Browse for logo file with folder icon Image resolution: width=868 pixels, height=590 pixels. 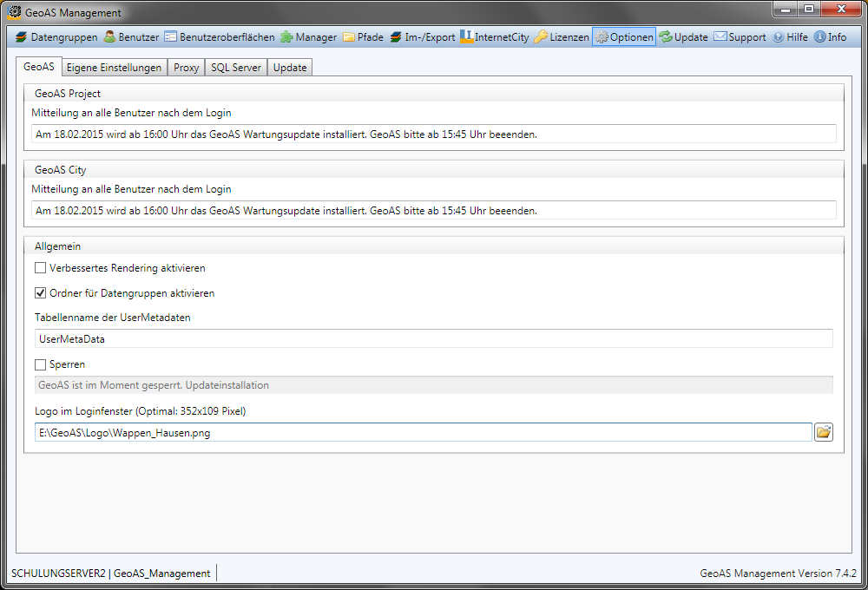click(x=824, y=432)
